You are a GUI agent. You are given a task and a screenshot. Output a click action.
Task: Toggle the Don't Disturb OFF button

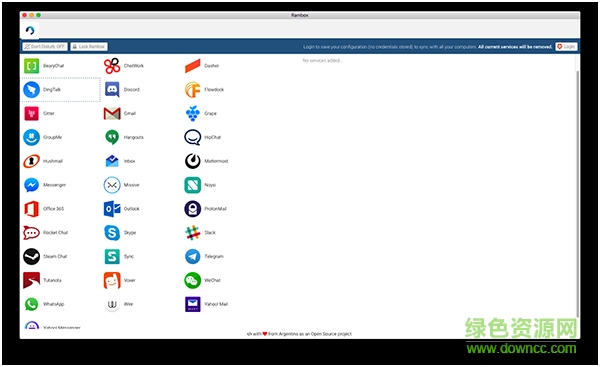45,47
